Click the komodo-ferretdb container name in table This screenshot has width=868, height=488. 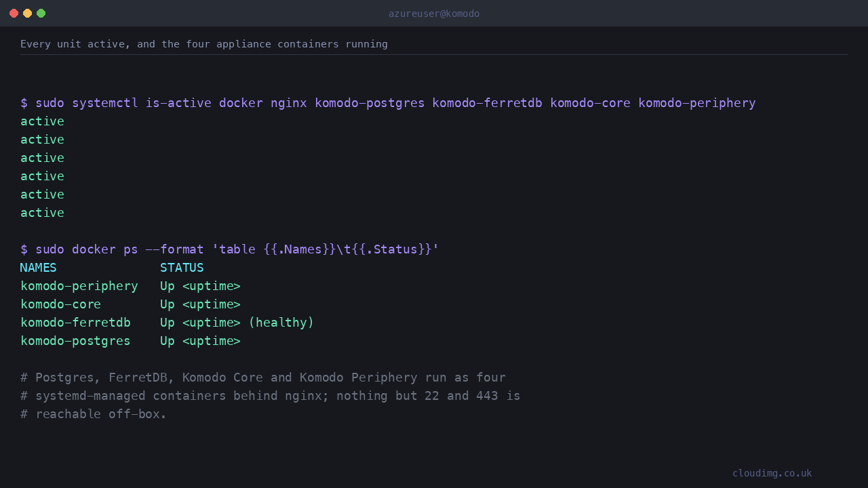75,323
